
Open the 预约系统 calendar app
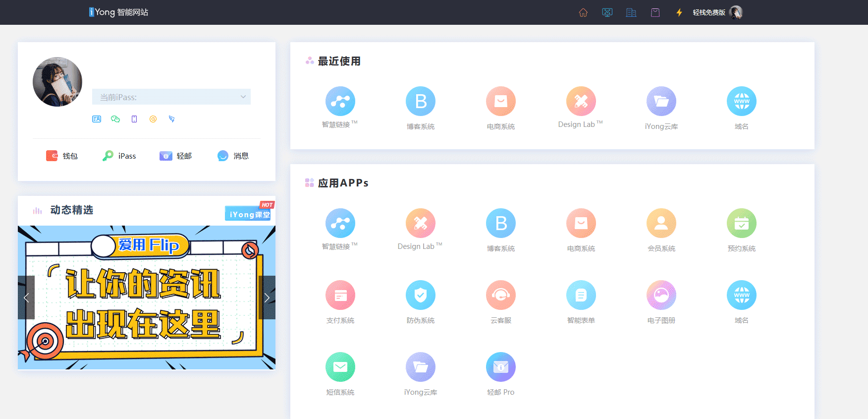click(x=741, y=224)
